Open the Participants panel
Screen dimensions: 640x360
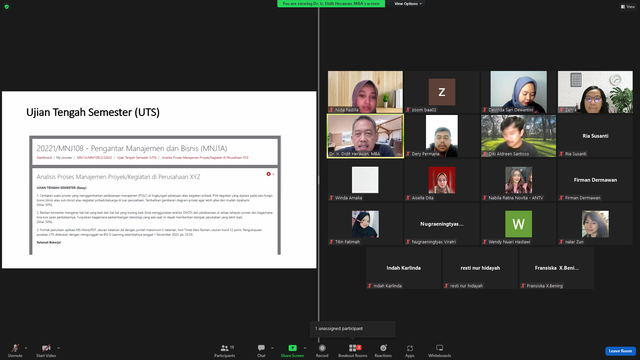point(225,350)
